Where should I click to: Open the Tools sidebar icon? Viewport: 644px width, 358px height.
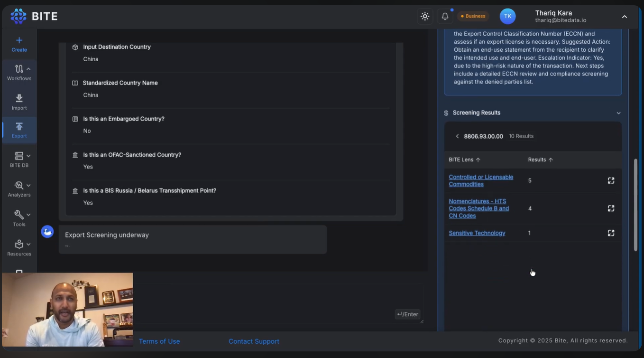point(19,215)
